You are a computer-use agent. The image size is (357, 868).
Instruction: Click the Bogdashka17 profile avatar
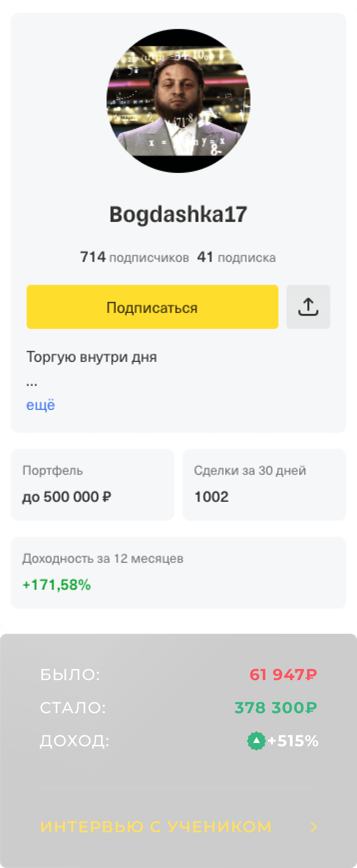click(178, 101)
